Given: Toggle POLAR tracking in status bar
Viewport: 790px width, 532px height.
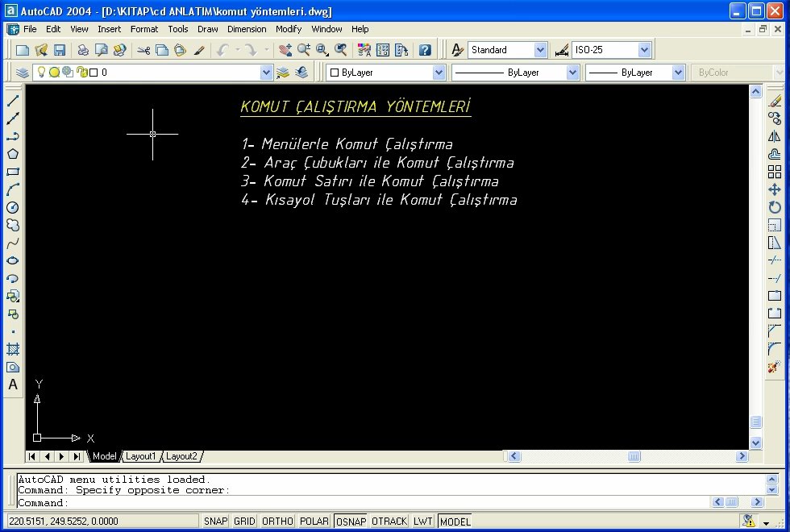Looking at the screenshot, I should tap(314, 521).
